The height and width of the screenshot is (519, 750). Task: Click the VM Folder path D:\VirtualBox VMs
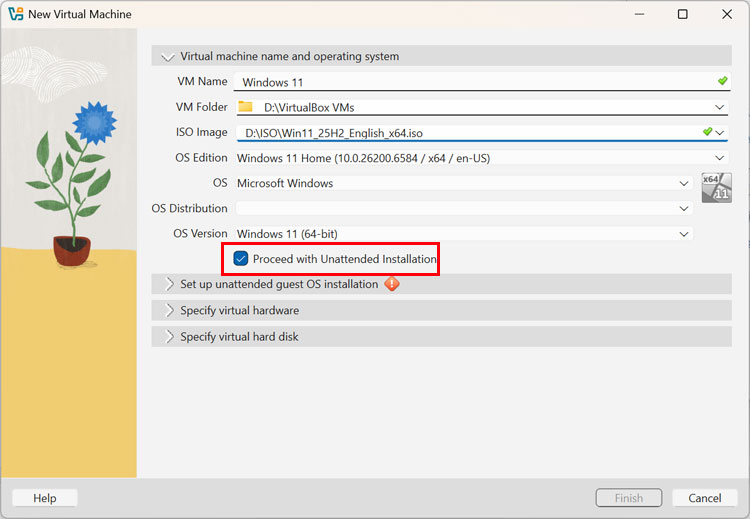click(x=309, y=108)
